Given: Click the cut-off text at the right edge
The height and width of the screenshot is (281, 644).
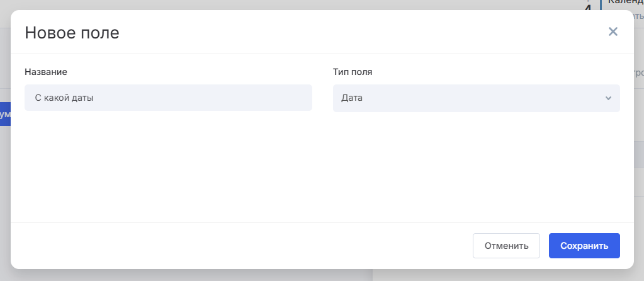Looking at the screenshot, I should 639,72.
